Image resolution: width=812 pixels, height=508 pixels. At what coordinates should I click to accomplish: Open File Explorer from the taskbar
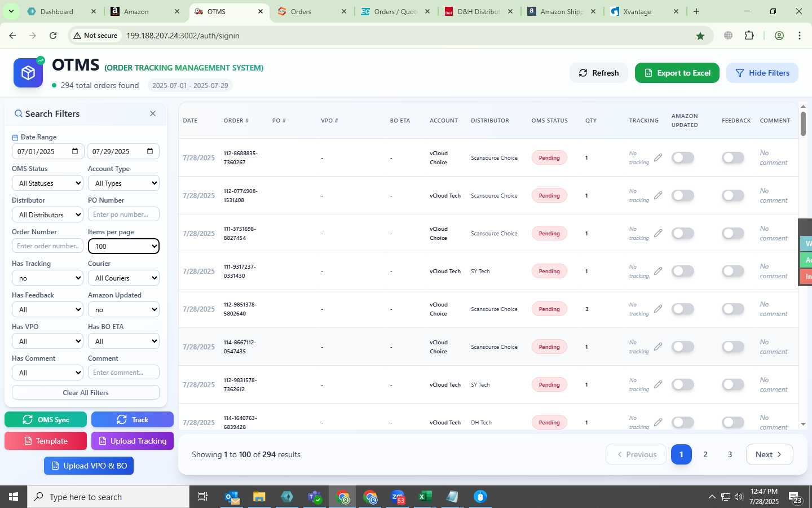[x=259, y=497]
